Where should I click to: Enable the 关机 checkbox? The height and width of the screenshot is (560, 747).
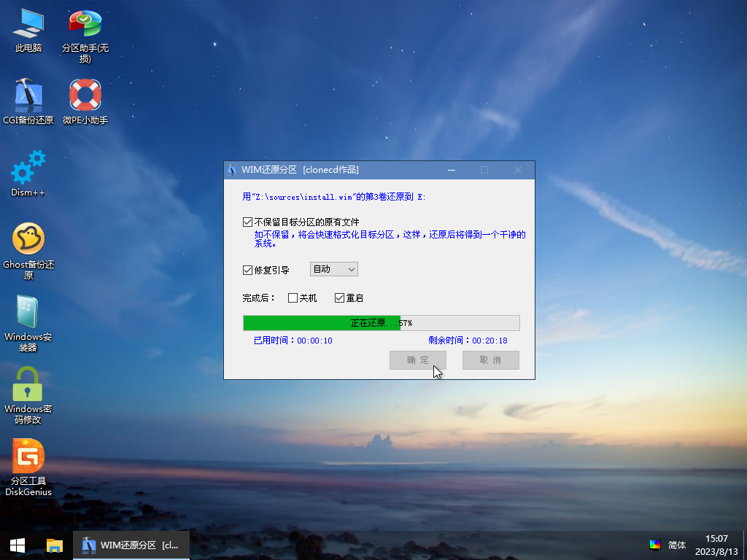point(293,297)
